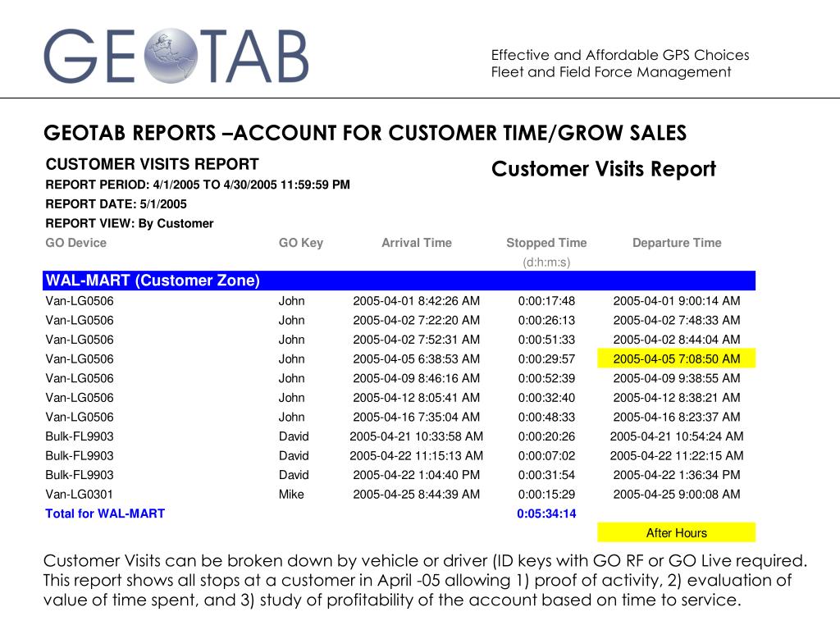840x630 pixels.
Task: Click departure time 2005-04-12 8:38:21 AM
Action: 677,397
